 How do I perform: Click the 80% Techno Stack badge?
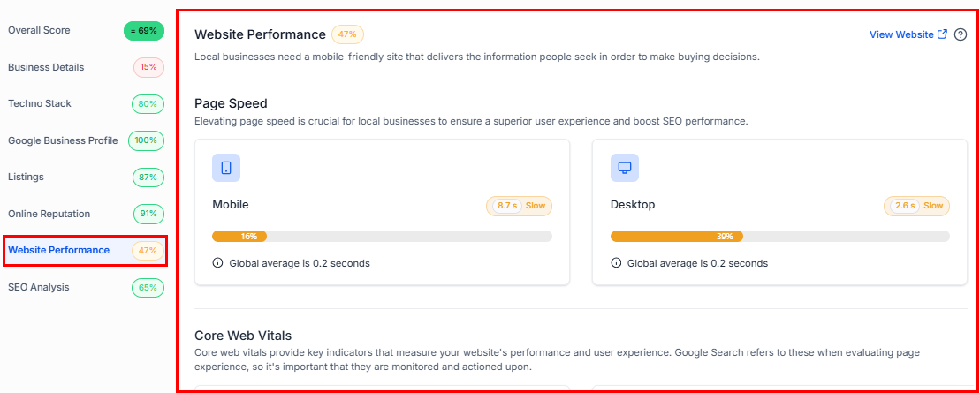click(x=148, y=103)
